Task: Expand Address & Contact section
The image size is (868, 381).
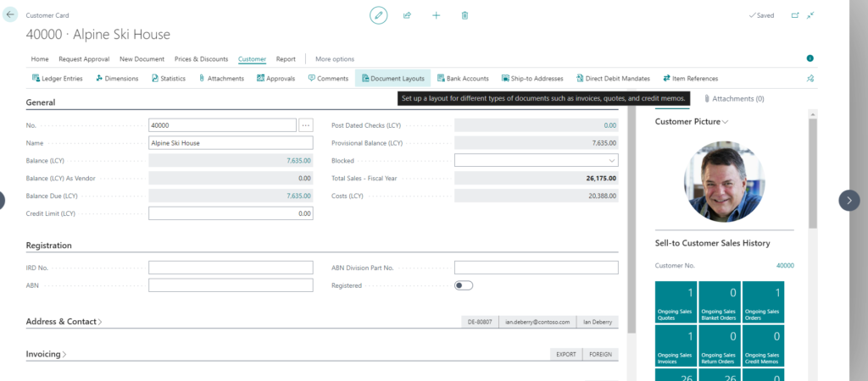Action: pyautogui.click(x=64, y=321)
